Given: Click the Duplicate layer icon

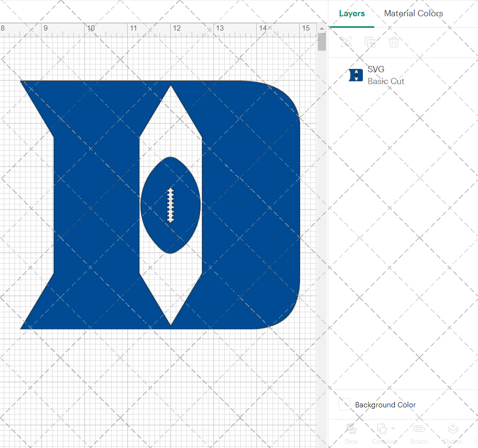Looking at the screenshot, I should (370, 42).
